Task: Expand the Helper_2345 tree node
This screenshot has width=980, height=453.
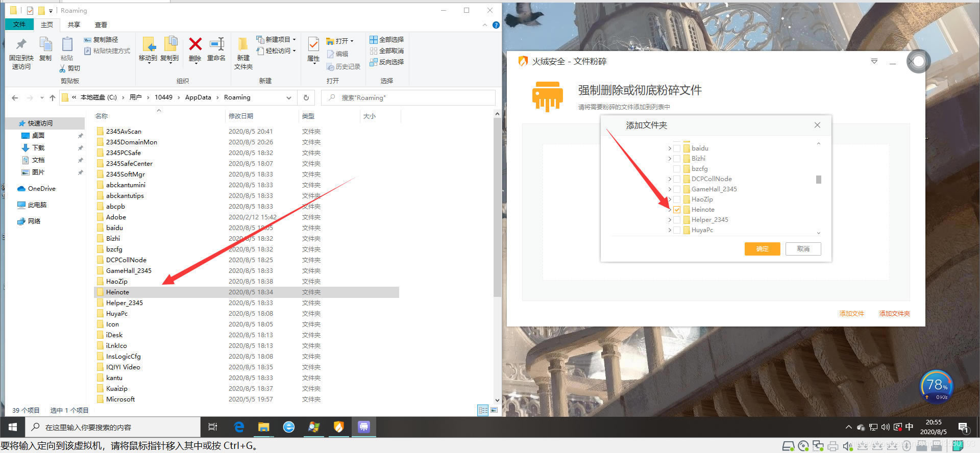Action: pyautogui.click(x=670, y=220)
